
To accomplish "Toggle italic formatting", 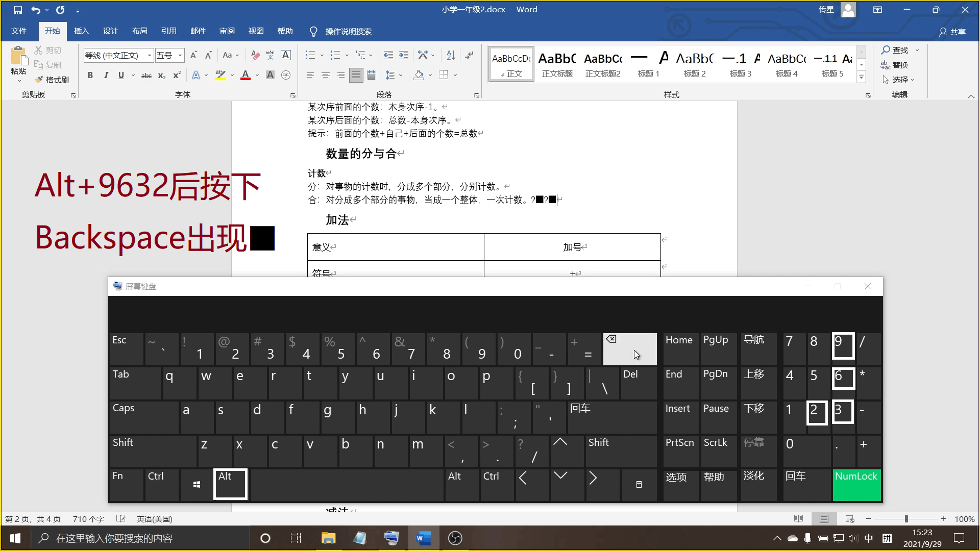I will click(106, 75).
